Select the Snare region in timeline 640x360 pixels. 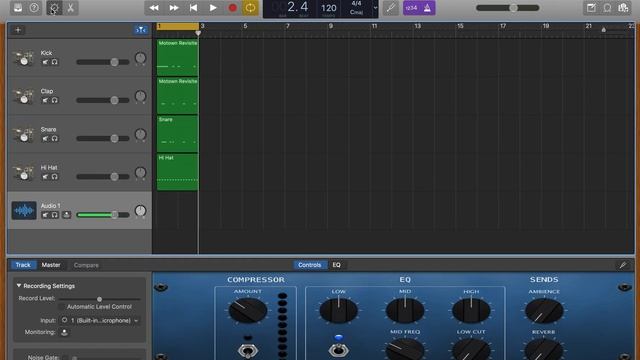tap(178, 134)
